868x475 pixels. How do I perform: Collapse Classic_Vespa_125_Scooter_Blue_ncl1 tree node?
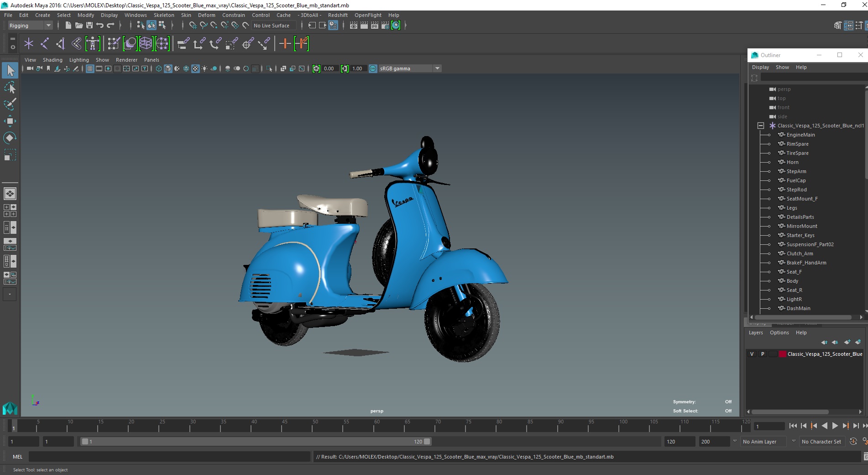point(760,126)
